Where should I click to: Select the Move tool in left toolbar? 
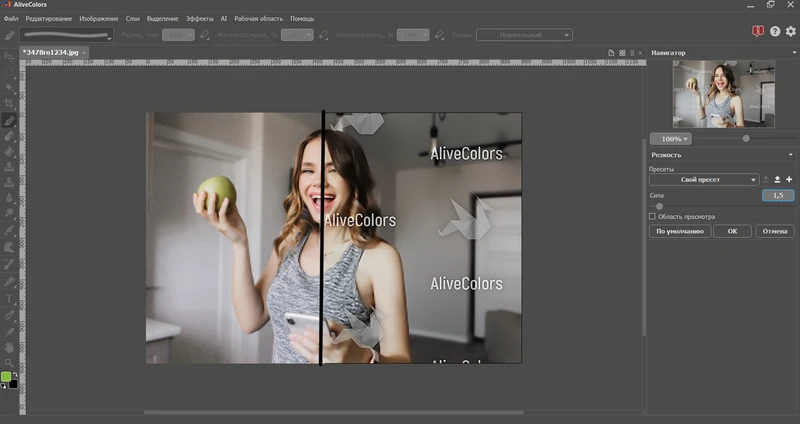[9, 56]
